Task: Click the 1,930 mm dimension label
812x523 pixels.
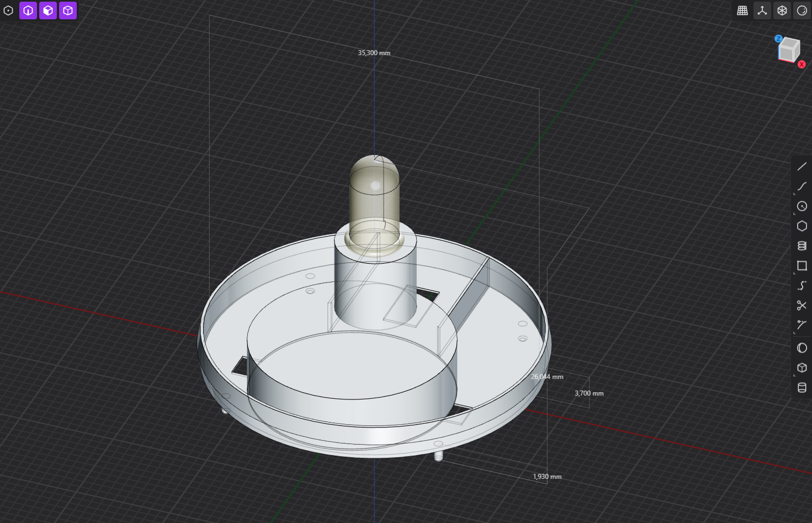Action: tap(547, 477)
